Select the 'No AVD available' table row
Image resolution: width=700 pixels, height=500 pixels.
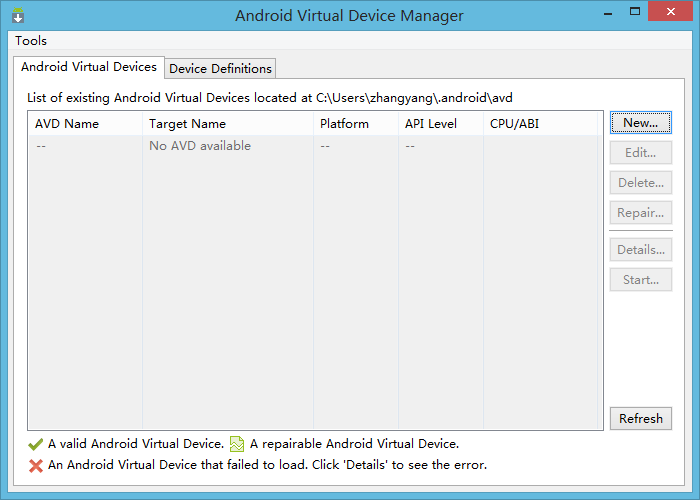[x=200, y=146]
